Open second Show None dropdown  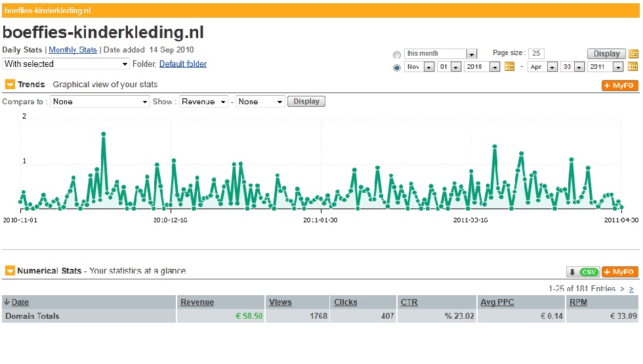click(260, 102)
